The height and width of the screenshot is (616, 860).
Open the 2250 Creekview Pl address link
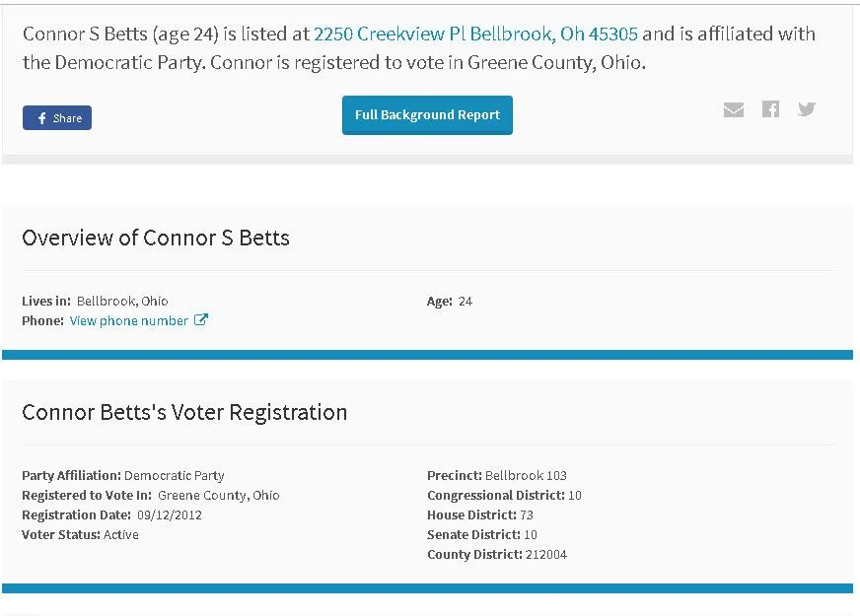475,34
